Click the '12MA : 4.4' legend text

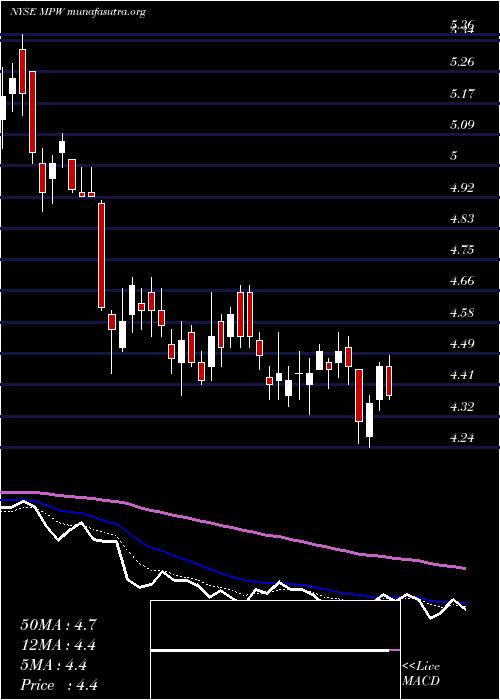(58, 645)
